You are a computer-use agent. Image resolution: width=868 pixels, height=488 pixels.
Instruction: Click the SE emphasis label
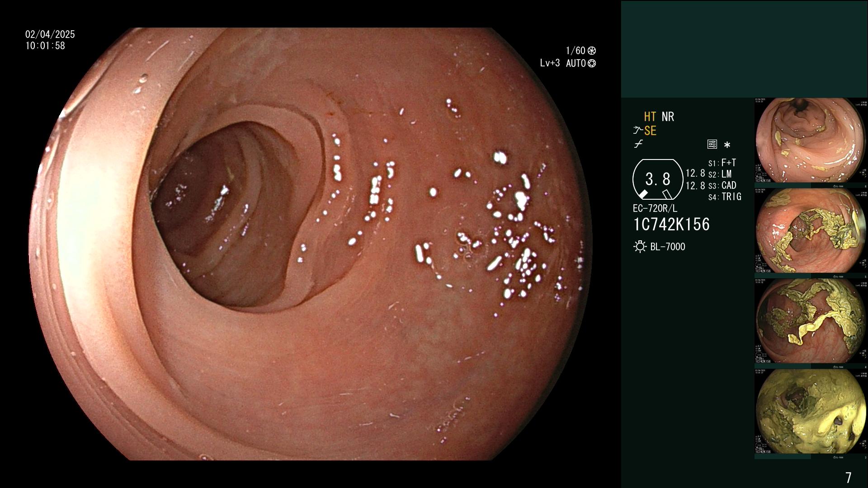point(650,131)
